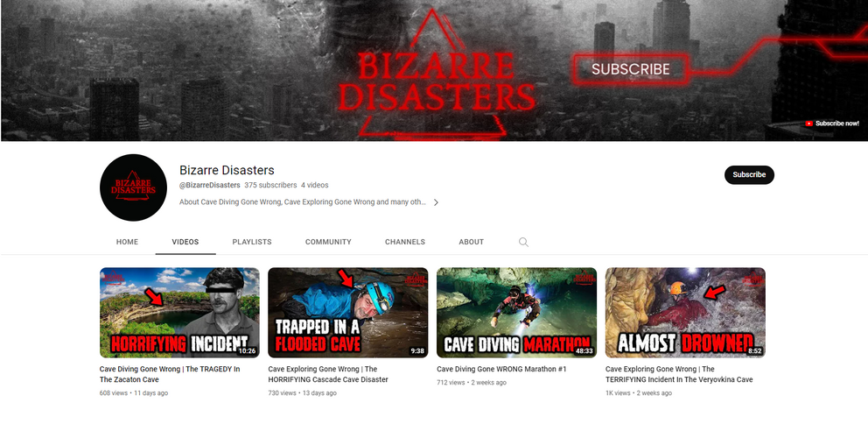Open the Horrifying Incident video thumbnail

point(179,313)
